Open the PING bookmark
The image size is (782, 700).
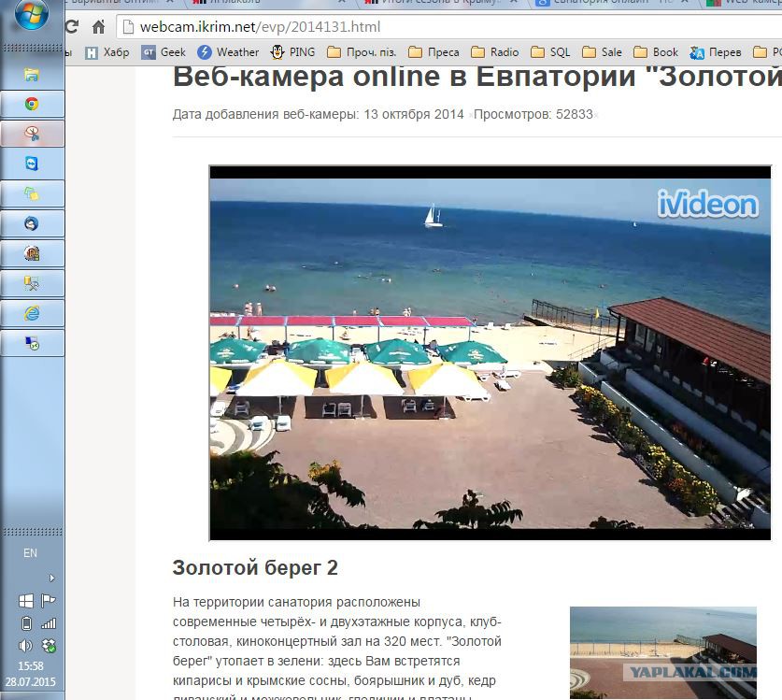292,52
